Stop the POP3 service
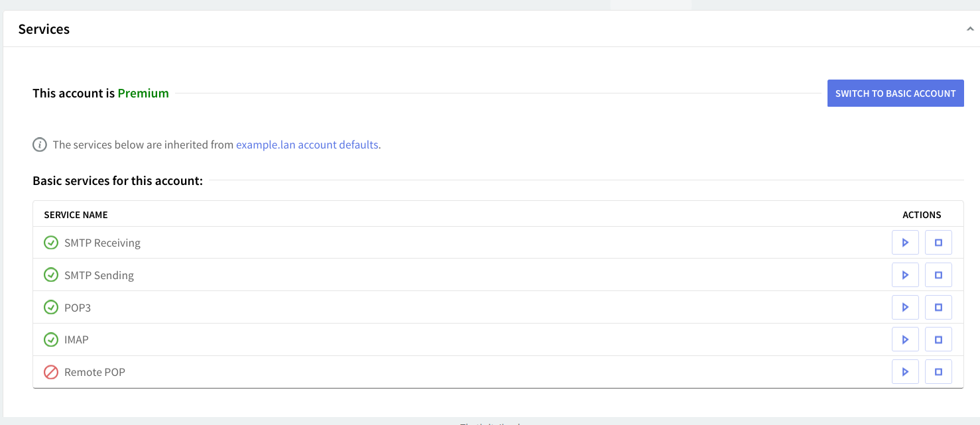Image resolution: width=980 pixels, height=425 pixels. pos(938,308)
